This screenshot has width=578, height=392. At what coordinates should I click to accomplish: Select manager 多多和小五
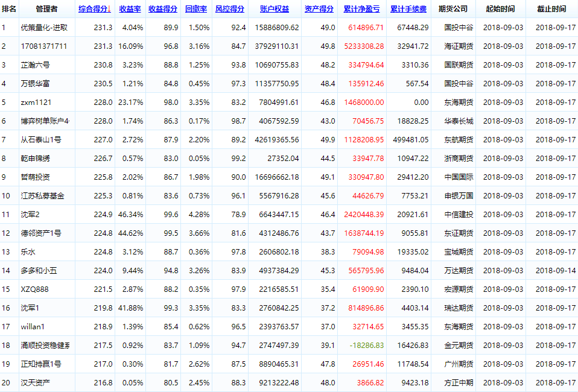(x=39, y=271)
